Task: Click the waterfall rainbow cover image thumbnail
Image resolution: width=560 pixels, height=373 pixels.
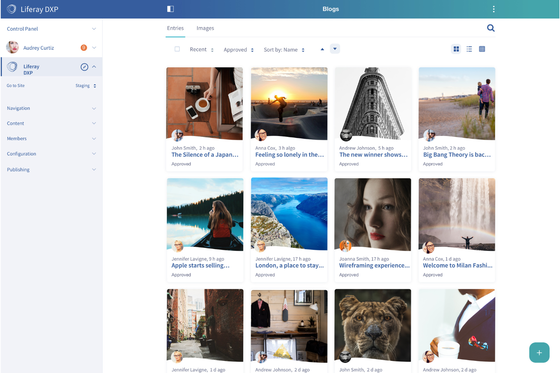Action: pyautogui.click(x=457, y=214)
